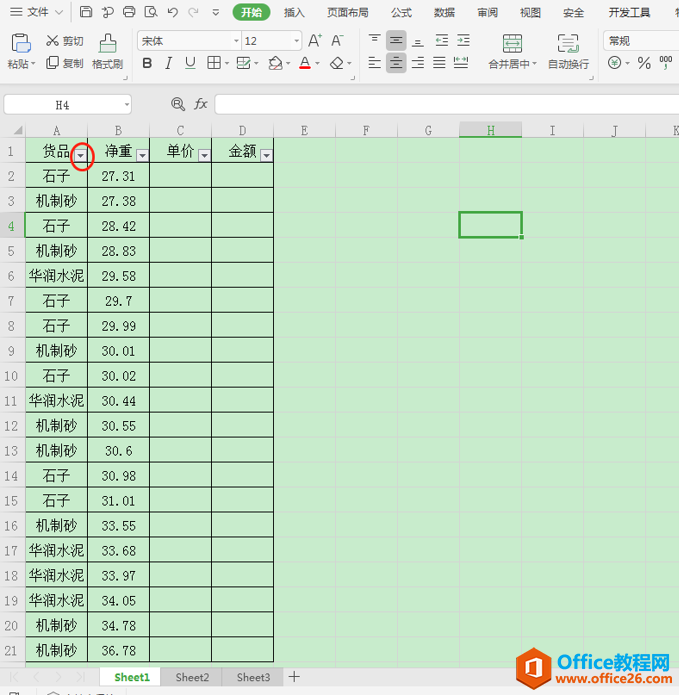Screen dimensions: 679x696
Task: Open the 视图 ribbon tab
Action: click(530, 12)
